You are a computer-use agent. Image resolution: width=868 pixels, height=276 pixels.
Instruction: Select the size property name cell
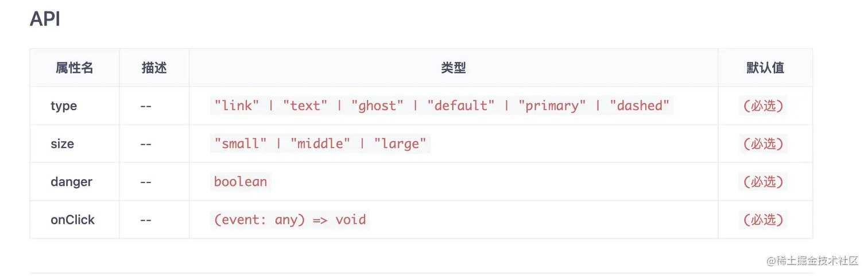tap(62, 144)
